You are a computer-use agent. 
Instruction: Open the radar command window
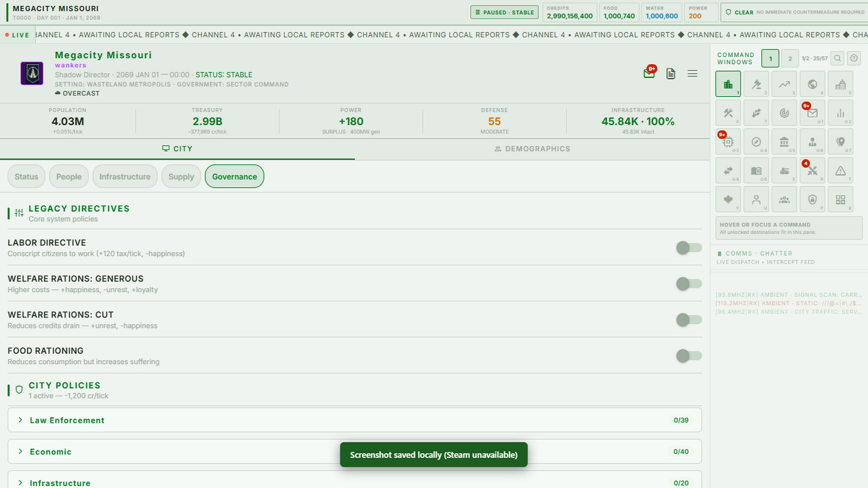pos(784,113)
